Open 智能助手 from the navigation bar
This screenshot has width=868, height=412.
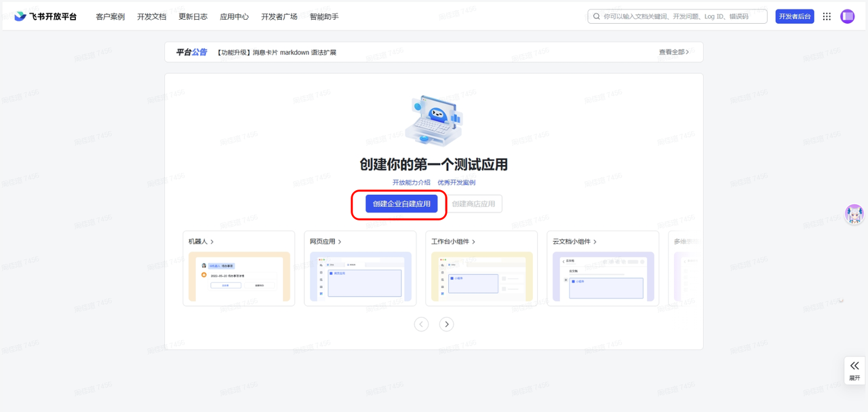pyautogui.click(x=323, y=16)
